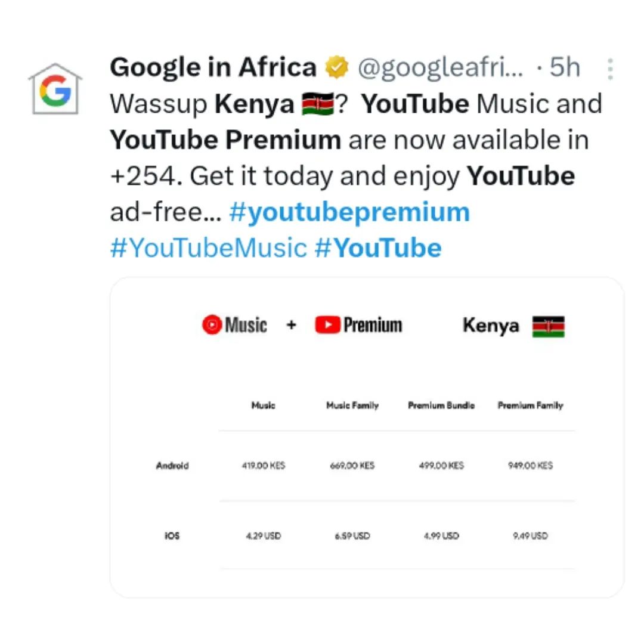Image resolution: width=644 pixels, height=644 pixels.
Task: Click the gold verified badge icon
Action: pos(337,67)
